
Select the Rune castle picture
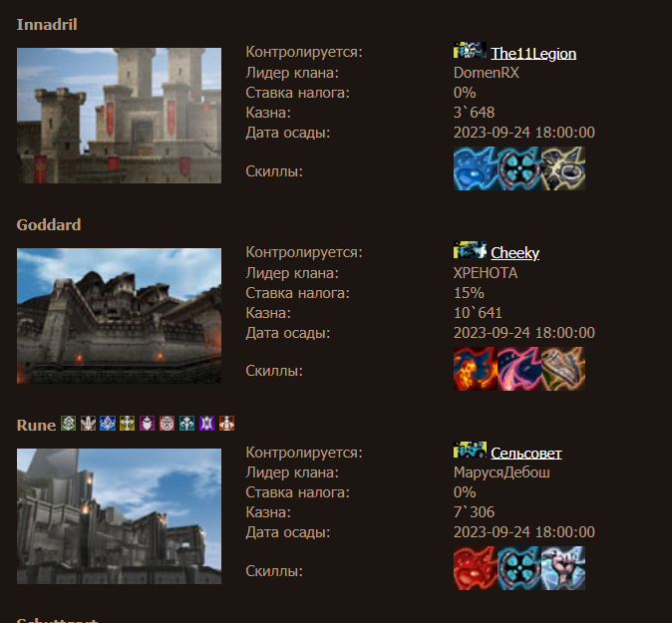(119, 515)
